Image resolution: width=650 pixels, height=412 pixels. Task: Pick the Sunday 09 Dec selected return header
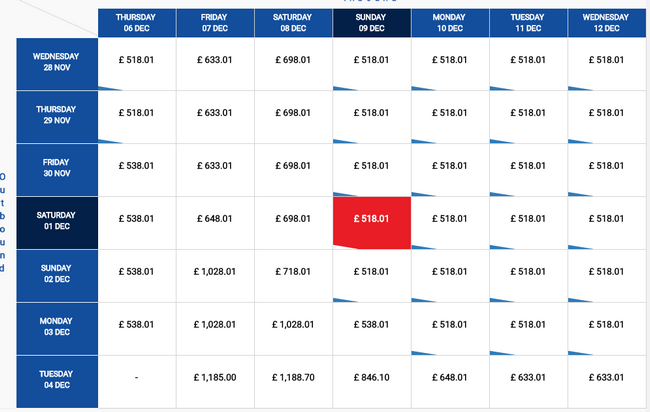tap(372, 23)
